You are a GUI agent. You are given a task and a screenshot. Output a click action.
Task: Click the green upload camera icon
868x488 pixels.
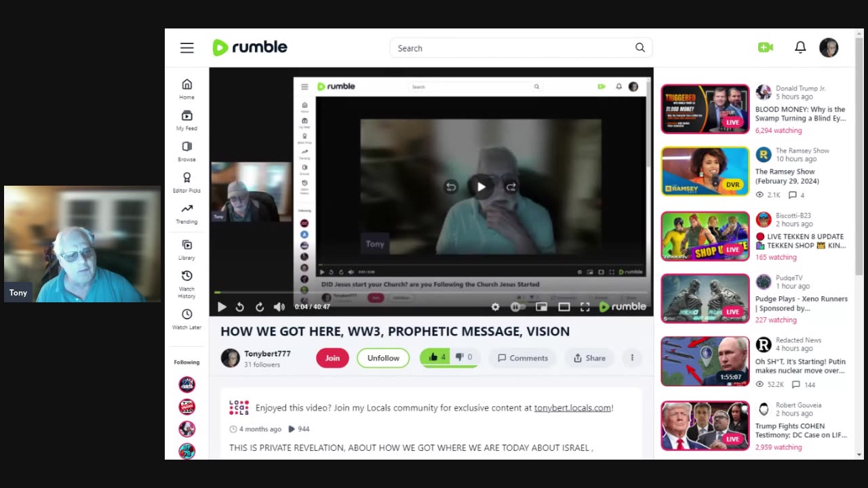coord(766,47)
